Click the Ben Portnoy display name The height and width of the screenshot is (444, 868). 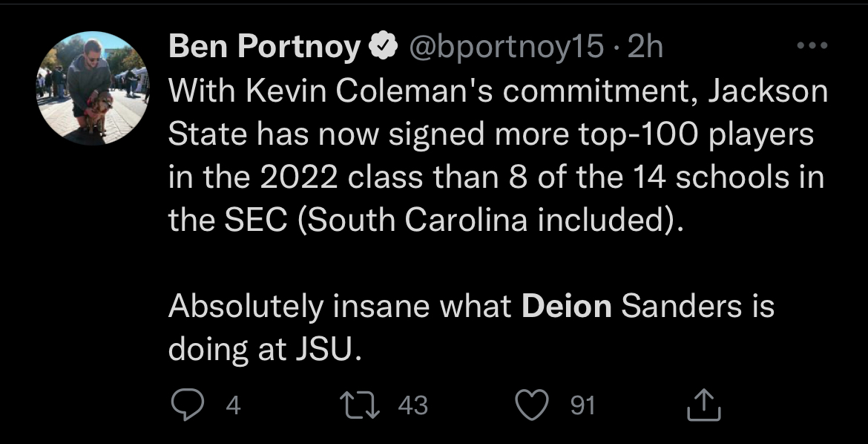[265, 48]
